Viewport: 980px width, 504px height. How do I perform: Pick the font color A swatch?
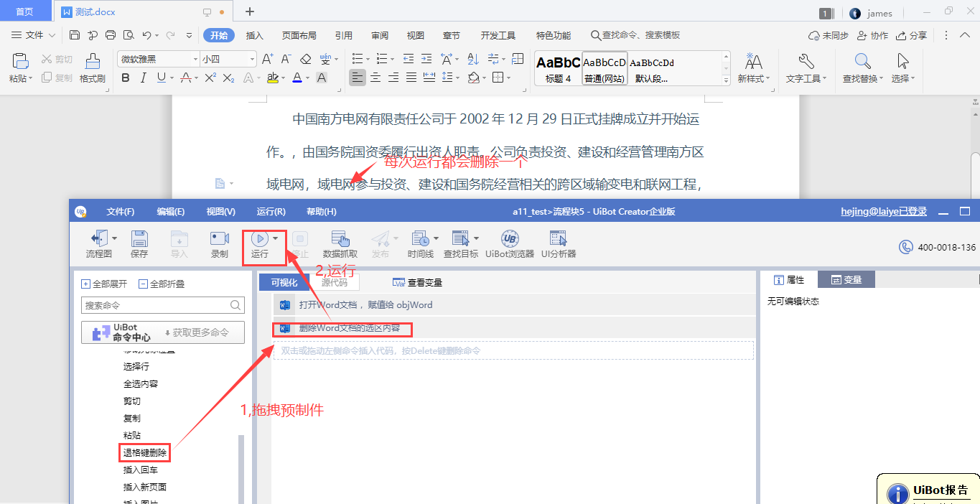[297, 78]
